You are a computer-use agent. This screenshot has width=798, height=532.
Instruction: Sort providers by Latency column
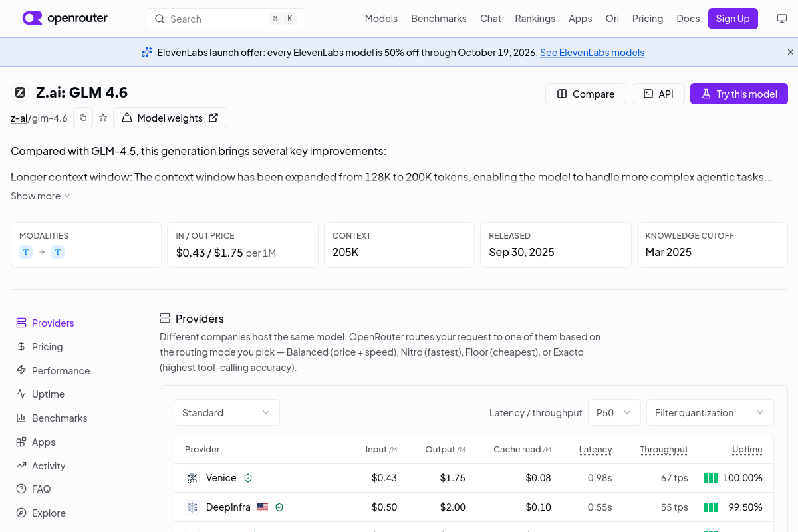(x=595, y=449)
